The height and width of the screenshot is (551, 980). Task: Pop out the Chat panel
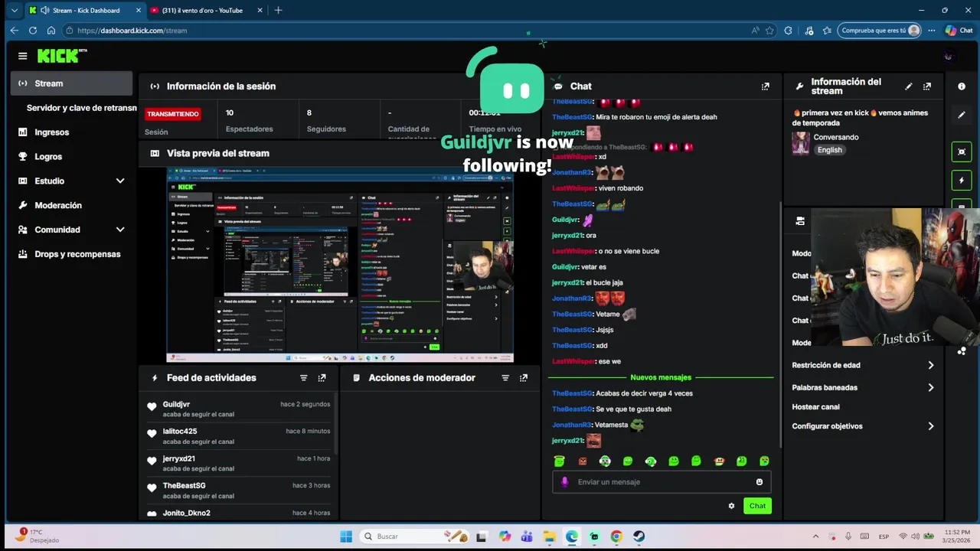(765, 86)
